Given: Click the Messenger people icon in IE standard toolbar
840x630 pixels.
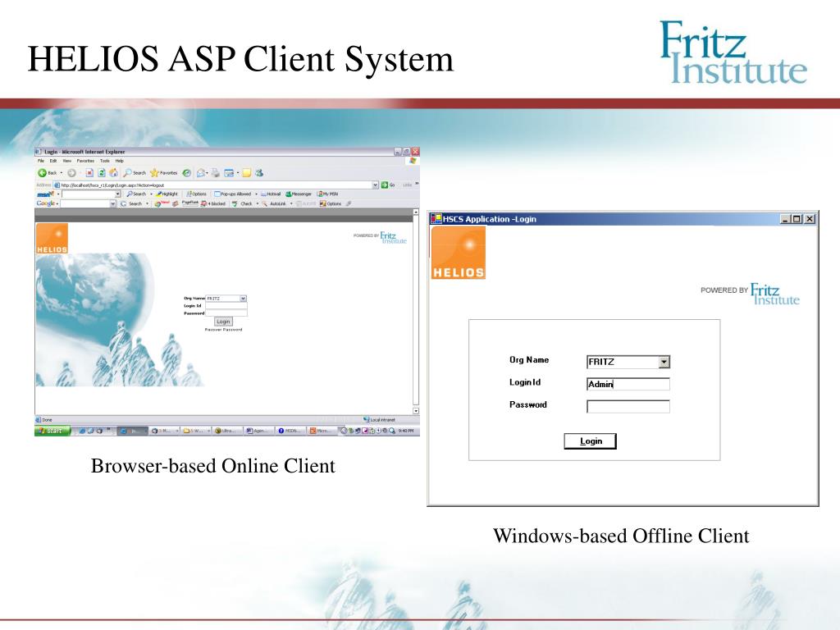Looking at the screenshot, I should [x=259, y=173].
